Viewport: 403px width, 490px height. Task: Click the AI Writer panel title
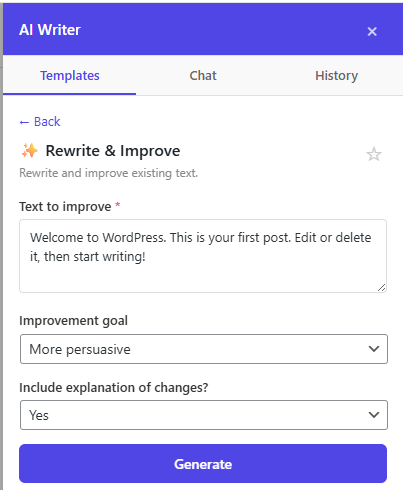[50, 30]
